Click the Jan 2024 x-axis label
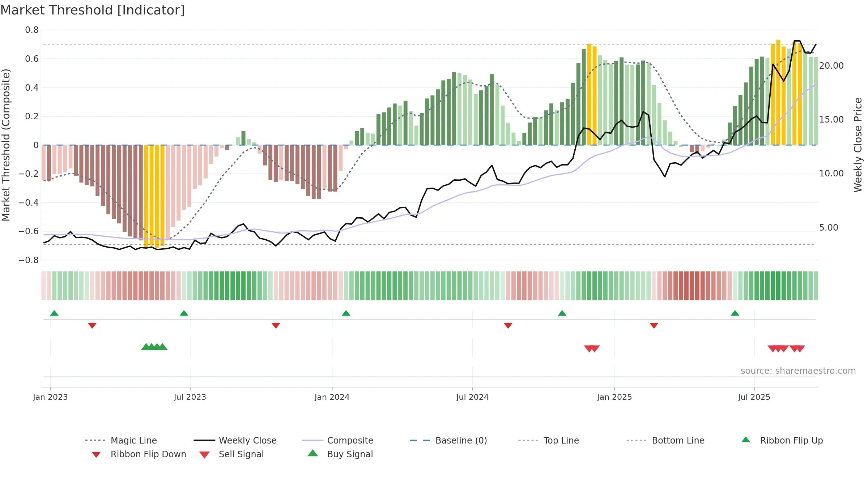Screen dimensions: 868x488 [x=332, y=397]
